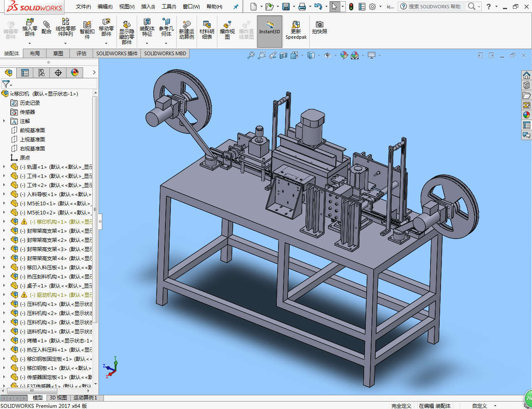Screen dimensions: 532x409
Task: Open the ConfigurationManager tab icon
Action: (x=42, y=73)
